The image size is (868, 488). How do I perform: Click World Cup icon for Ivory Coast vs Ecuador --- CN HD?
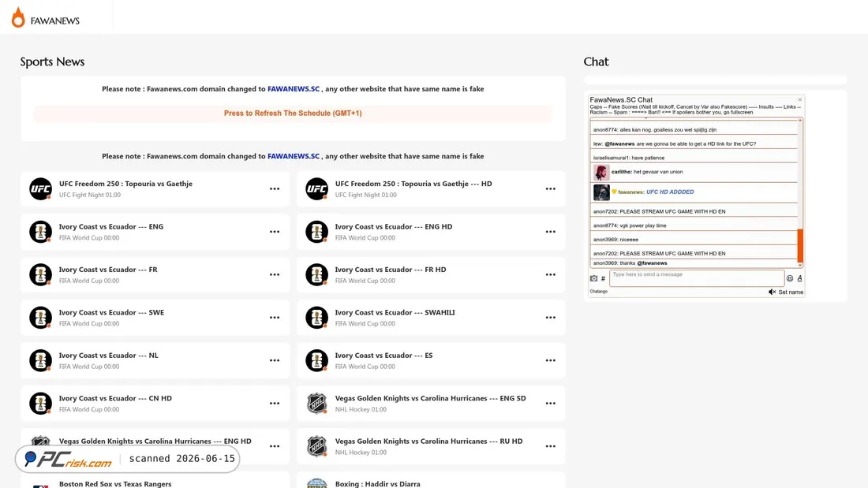40,404
